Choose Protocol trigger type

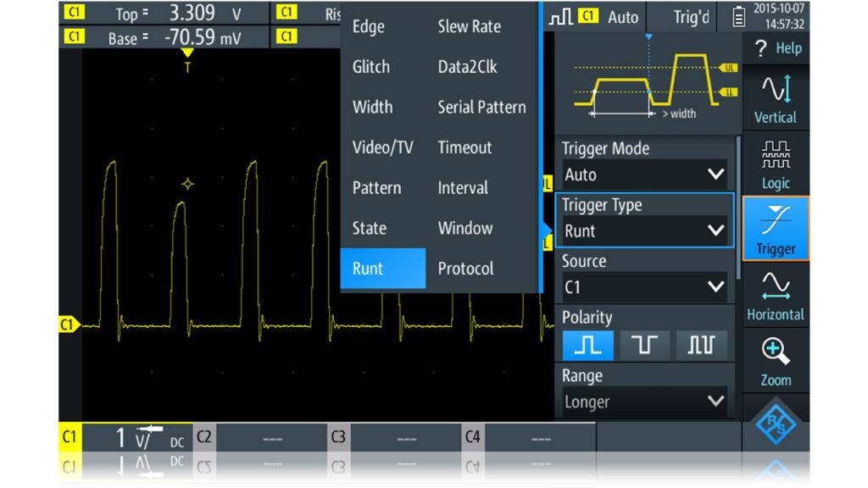tap(466, 269)
